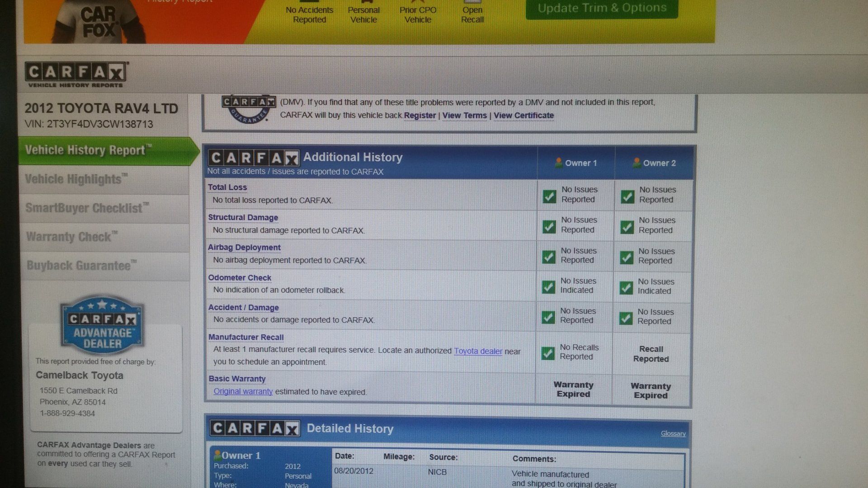The image size is (868, 488).
Task: Click the Owner 2 person icon in table header
Action: pos(637,163)
